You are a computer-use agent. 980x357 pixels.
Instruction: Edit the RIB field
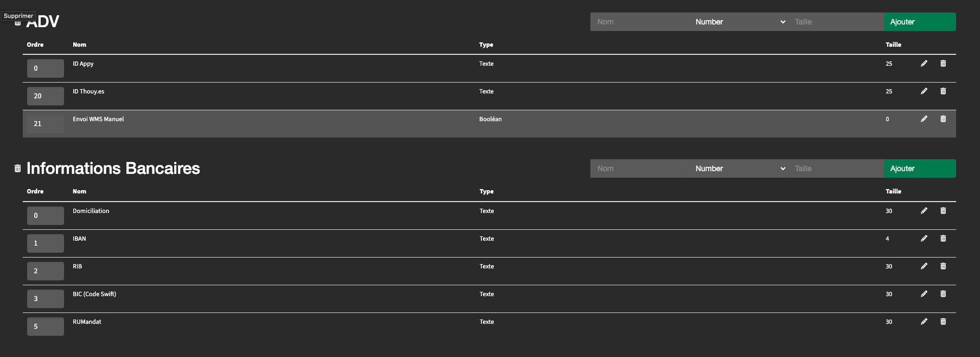(924, 266)
